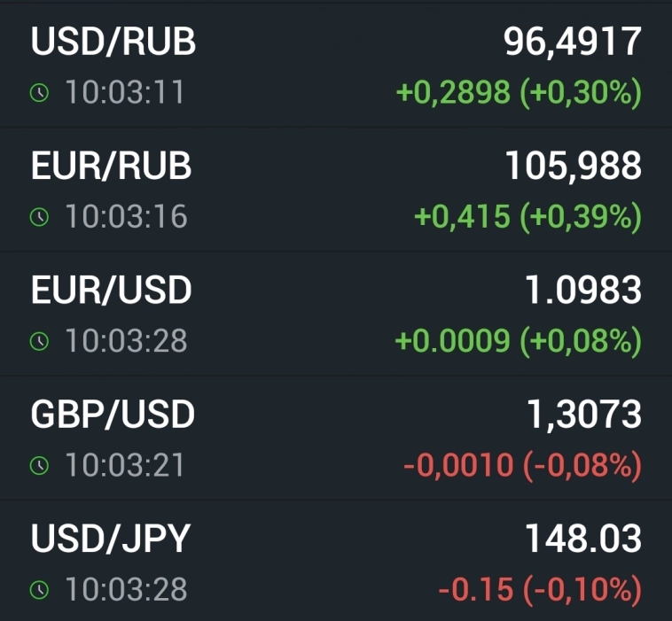Screen dimensions: 672x621
Task: Click the USD/JPY rate 148.03
Action: point(583,538)
